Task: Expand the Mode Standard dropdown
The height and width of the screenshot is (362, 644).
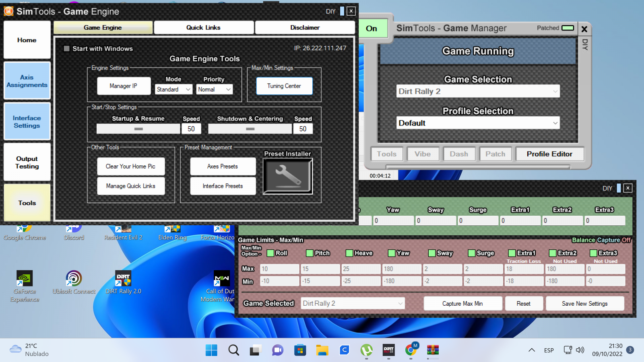Action: [x=174, y=89]
